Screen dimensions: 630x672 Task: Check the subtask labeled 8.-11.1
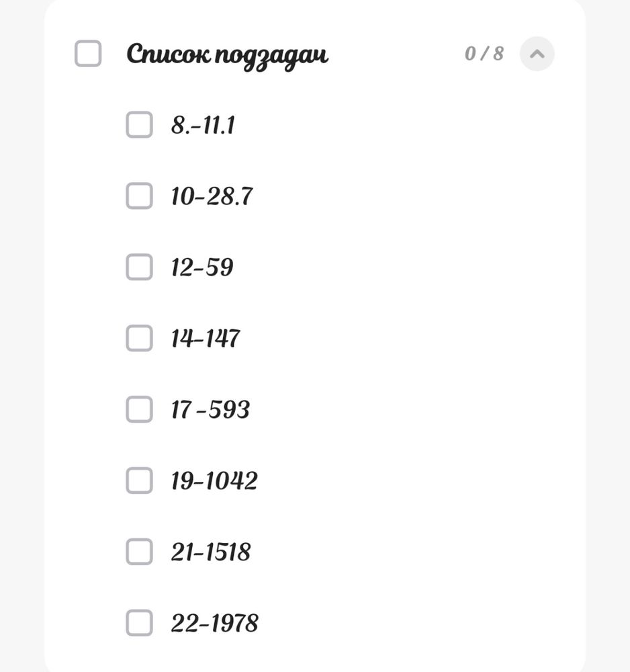point(138,124)
